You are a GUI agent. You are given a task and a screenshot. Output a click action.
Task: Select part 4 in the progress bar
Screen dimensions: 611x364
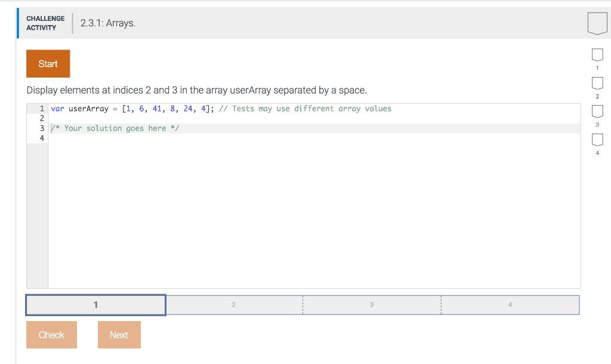click(510, 305)
